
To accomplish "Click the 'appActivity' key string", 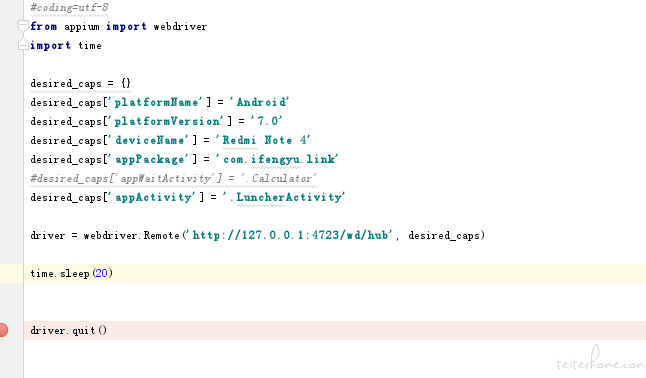I will (x=153, y=197).
